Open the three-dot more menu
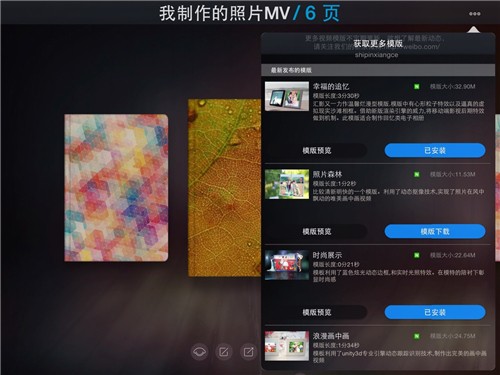500x375 pixels. point(474,14)
